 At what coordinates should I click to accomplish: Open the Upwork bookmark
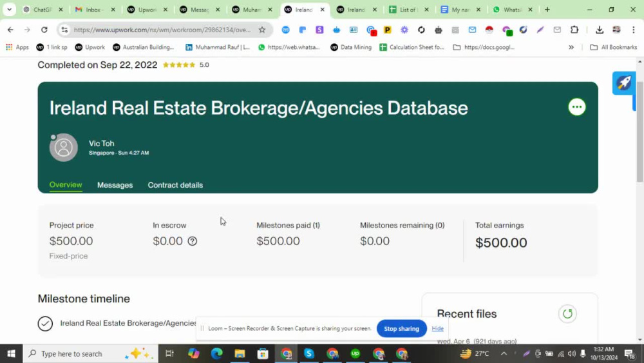click(90, 47)
